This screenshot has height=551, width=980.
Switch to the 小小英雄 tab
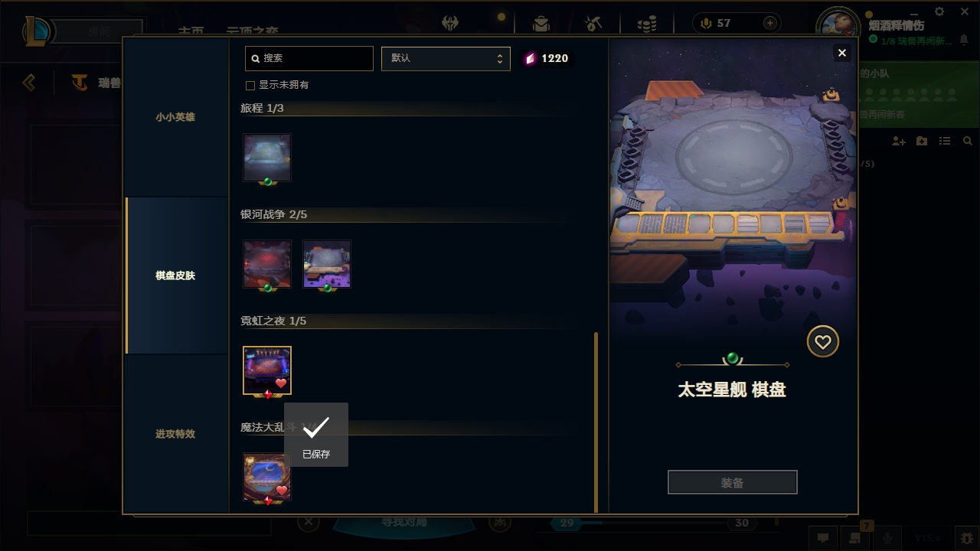pos(175,117)
